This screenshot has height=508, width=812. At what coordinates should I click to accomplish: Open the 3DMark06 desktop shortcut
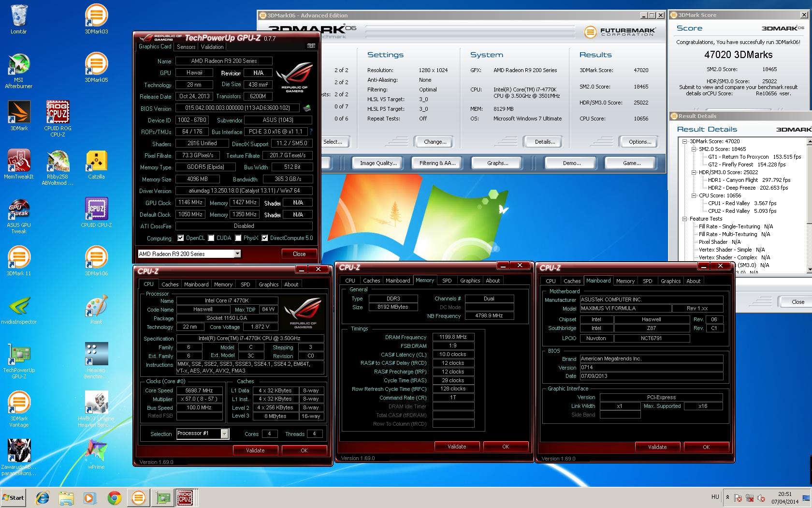(96, 261)
